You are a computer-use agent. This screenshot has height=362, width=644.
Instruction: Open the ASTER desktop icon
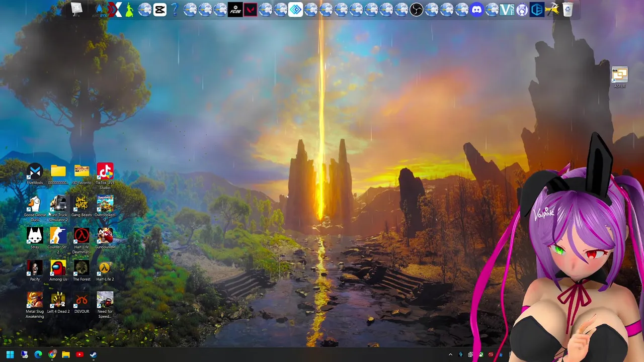(620, 78)
